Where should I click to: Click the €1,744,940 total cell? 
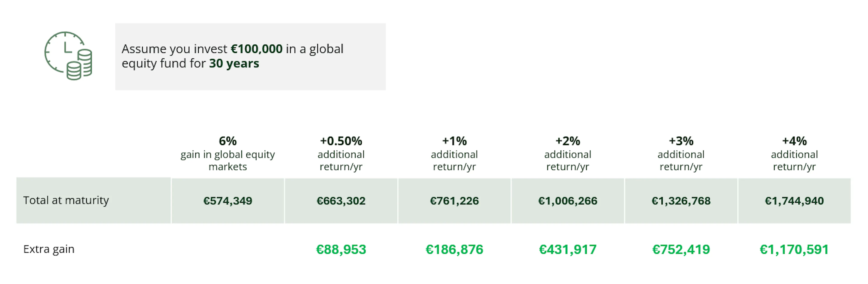pos(794,201)
